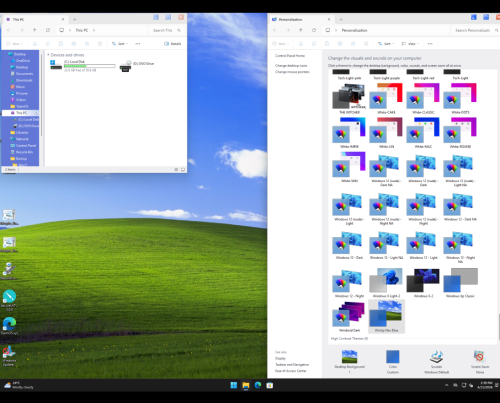
Task: Switch to details list view in This PC status bar
Action: coord(176,170)
